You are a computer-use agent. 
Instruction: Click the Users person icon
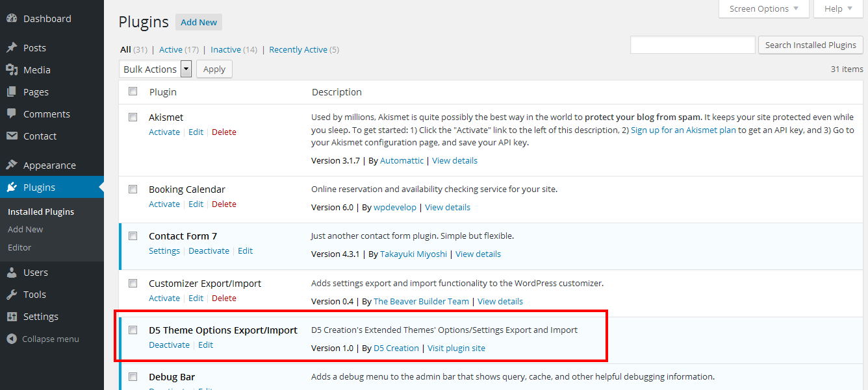12,272
